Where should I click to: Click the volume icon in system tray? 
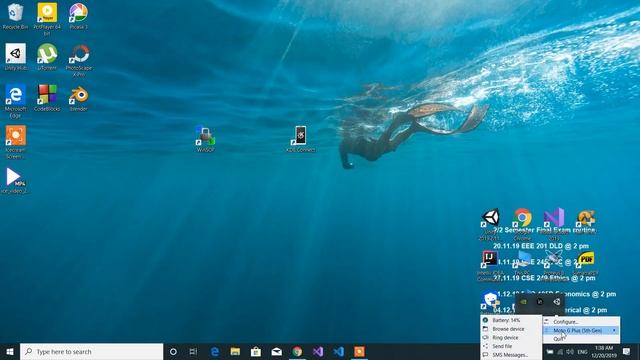[x=570, y=351]
